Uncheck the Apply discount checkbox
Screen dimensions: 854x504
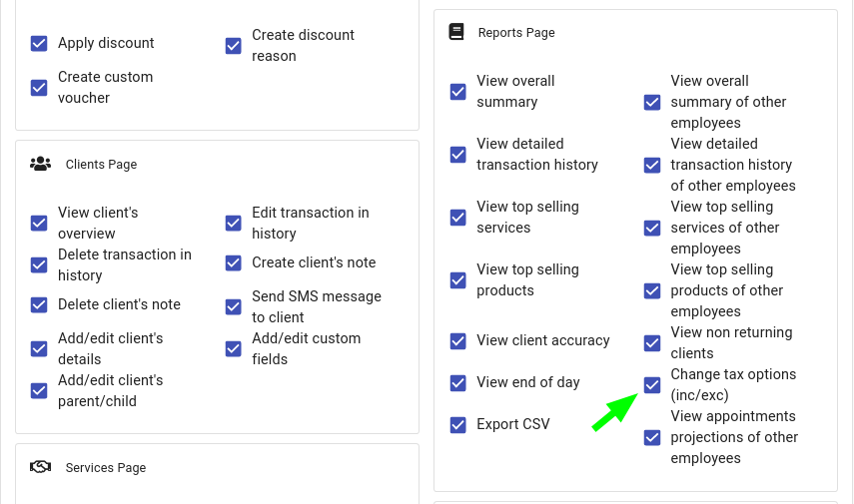pos(39,43)
